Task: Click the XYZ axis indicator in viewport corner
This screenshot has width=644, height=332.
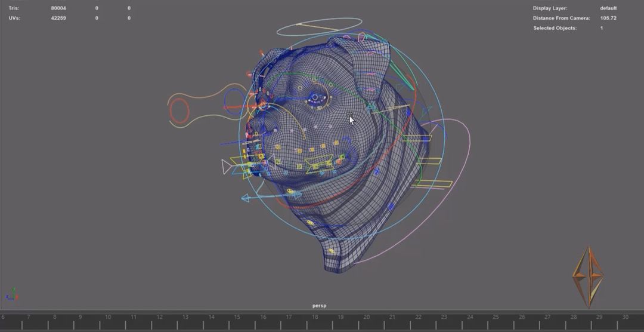Action: pos(11,295)
